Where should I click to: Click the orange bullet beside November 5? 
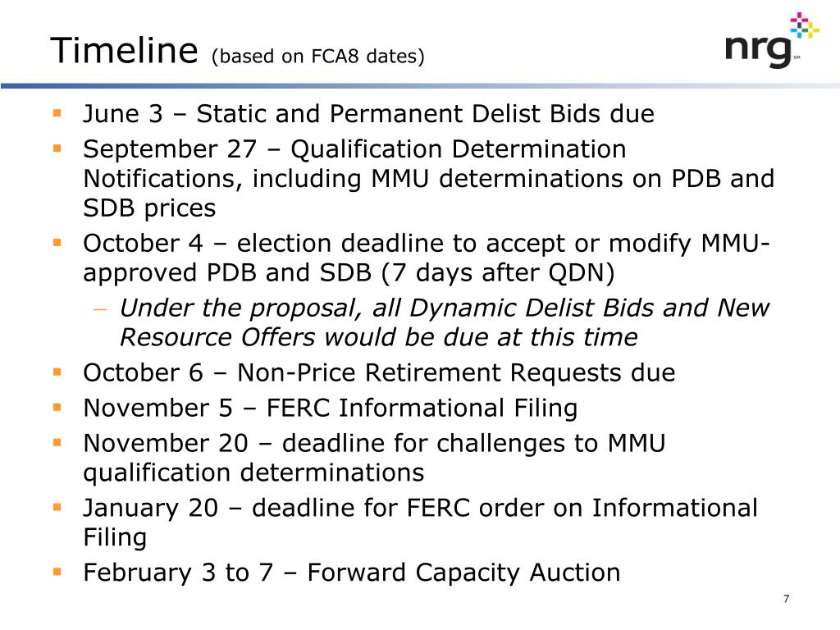tap(57, 407)
